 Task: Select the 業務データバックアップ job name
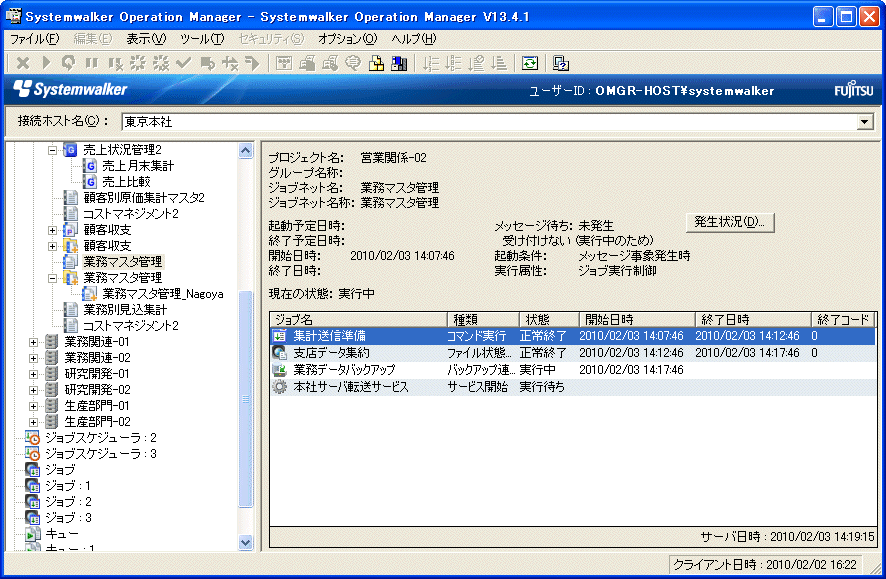coord(344,369)
